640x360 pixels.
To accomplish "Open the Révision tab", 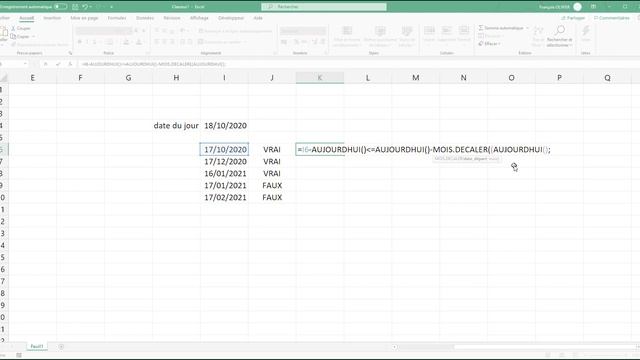I will tap(172, 18).
